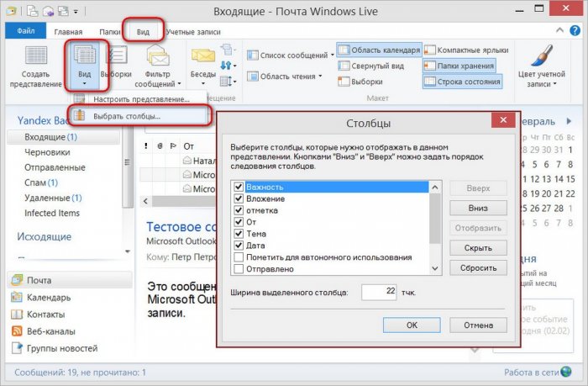Image resolution: width=588 pixels, height=386 pixels.
Task: Switch to the Вид tab
Action: [x=143, y=32]
